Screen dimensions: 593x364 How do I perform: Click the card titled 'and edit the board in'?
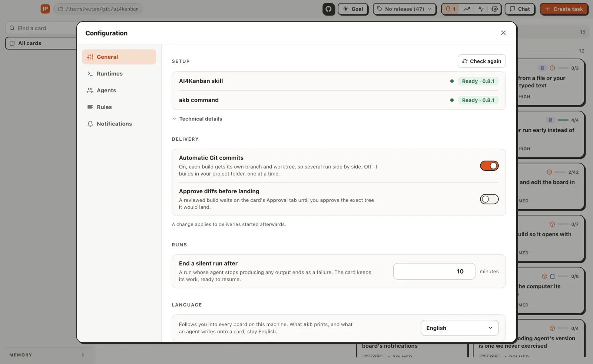(551, 187)
